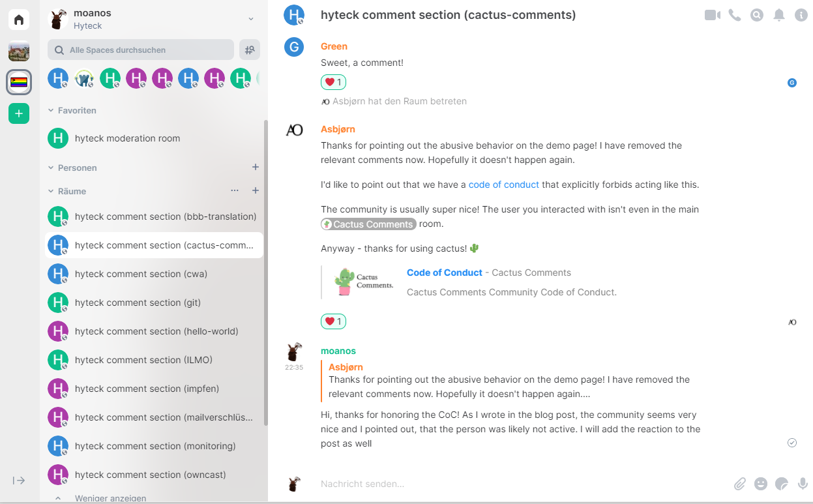Create a new space with plus button
813x504 pixels.
[x=19, y=114]
